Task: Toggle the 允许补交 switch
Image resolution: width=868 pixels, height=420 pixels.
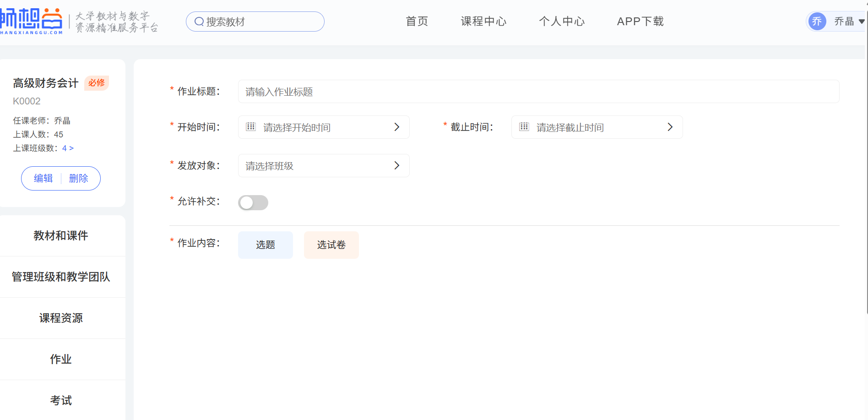Action: point(253,202)
